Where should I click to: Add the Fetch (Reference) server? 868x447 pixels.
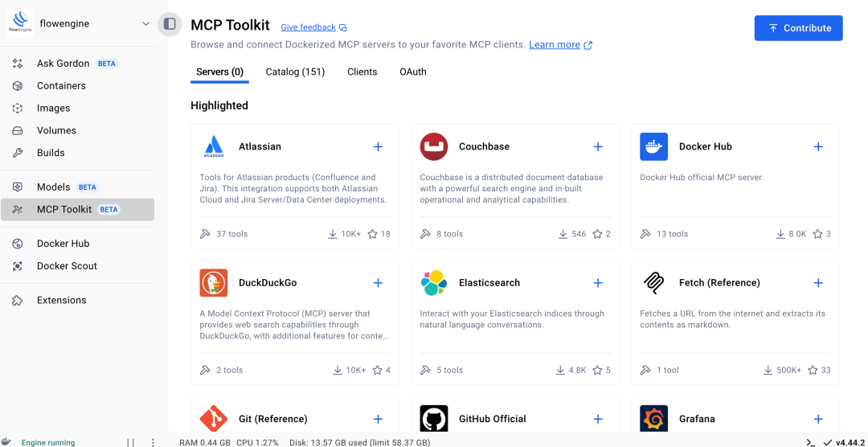point(818,282)
